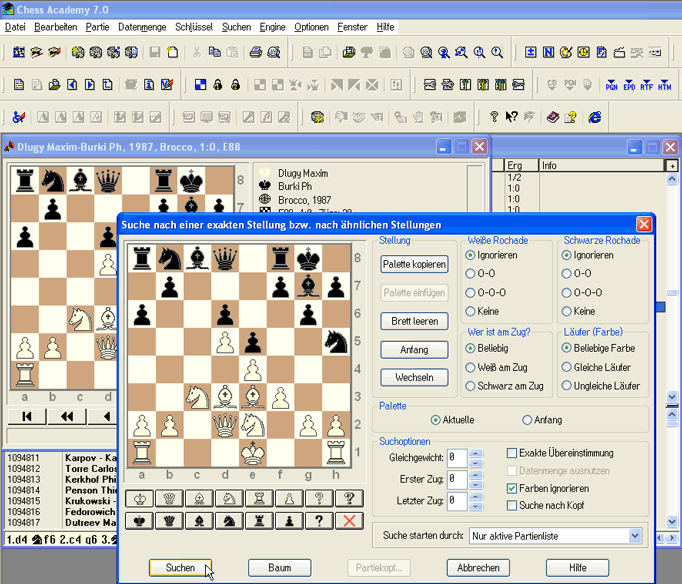Uncheck Farben ignorieren option
The width and height of the screenshot is (682, 584).
point(513,488)
